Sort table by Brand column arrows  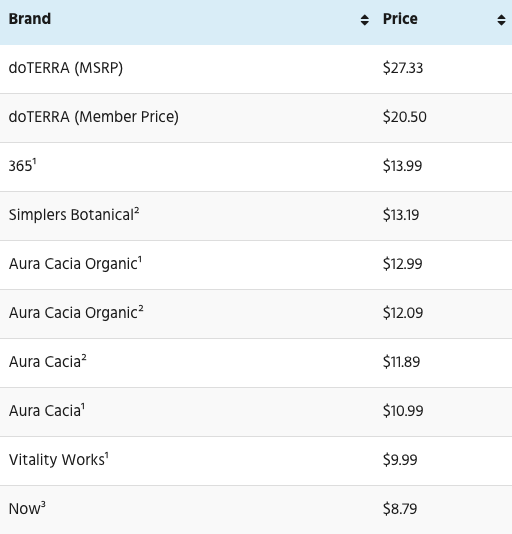pyautogui.click(x=364, y=20)
